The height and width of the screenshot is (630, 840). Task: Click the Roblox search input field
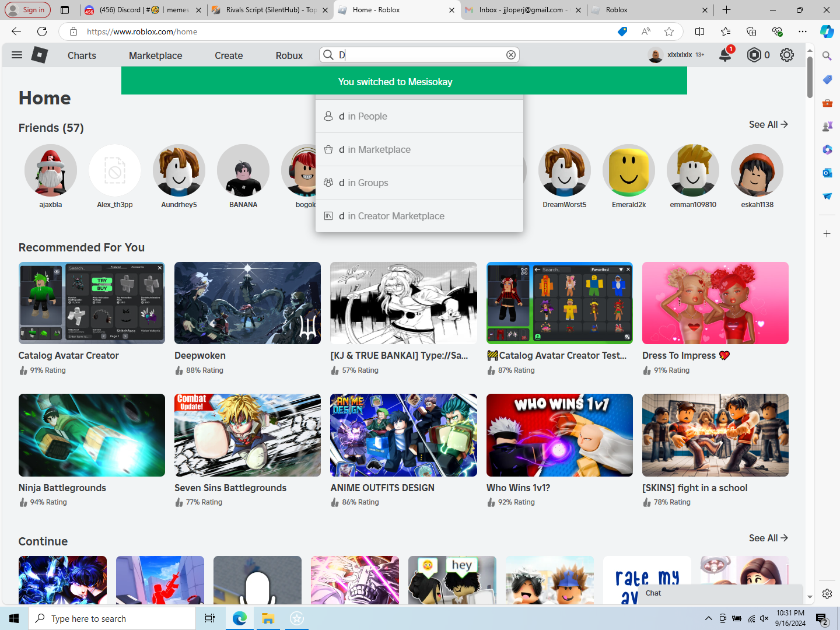pos(419,55)
